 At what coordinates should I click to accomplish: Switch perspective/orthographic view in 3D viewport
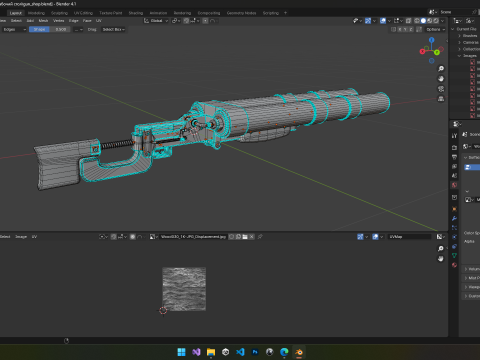[441, 99]
